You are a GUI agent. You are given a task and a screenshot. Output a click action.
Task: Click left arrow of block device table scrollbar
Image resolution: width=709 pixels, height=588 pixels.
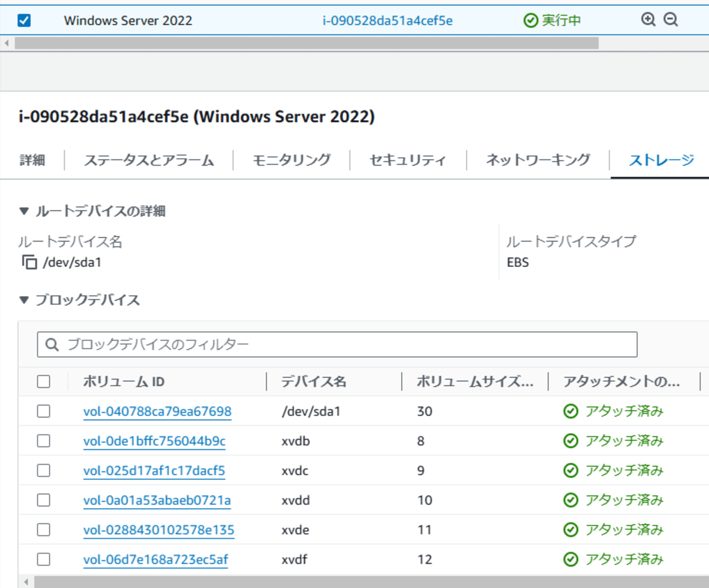26,582
